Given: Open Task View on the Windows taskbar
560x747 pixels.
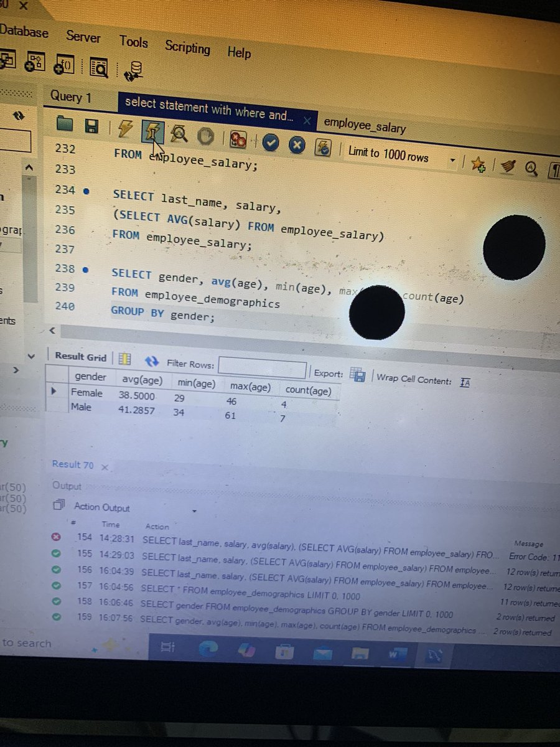Looking at the screenshot, I should [168, 647].
